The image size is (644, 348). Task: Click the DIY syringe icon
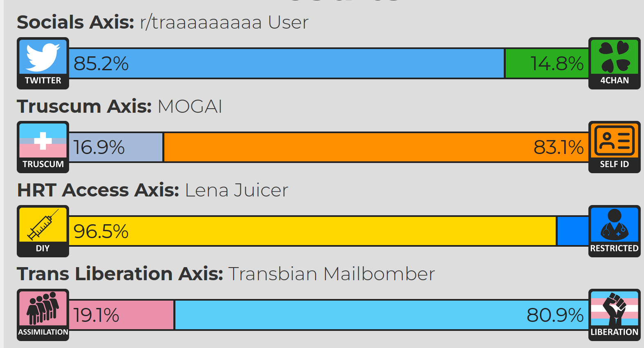(43, 225)
